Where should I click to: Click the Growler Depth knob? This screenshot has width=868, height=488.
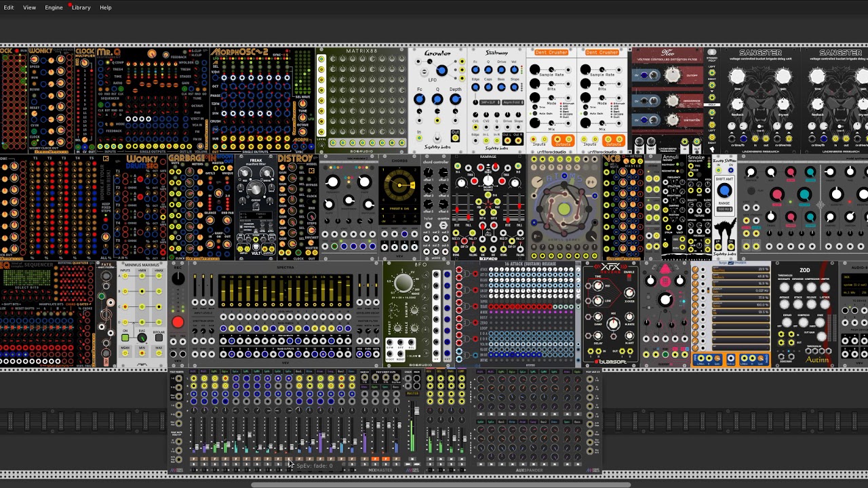[455, 100]
